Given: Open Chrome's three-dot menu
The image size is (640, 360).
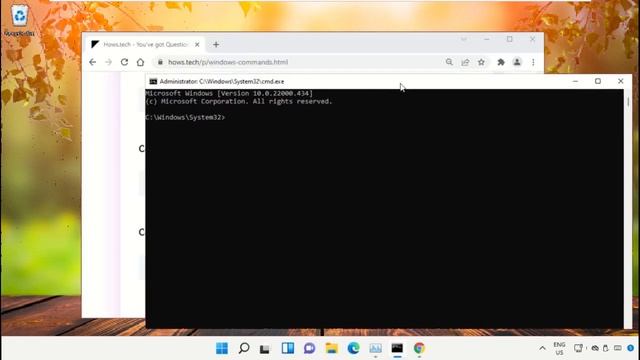Looking at the screenshot, I should pos(533,62).
